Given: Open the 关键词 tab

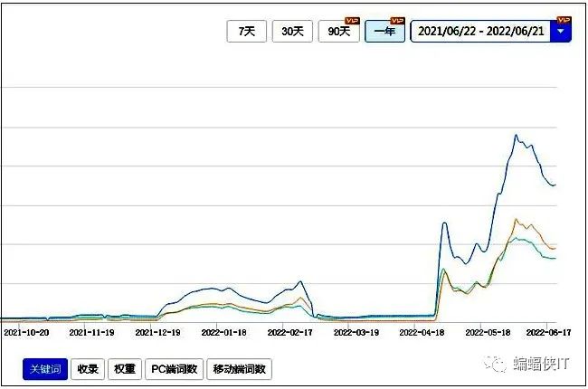Looking at the screenshot, I should (x=45, y=369).
